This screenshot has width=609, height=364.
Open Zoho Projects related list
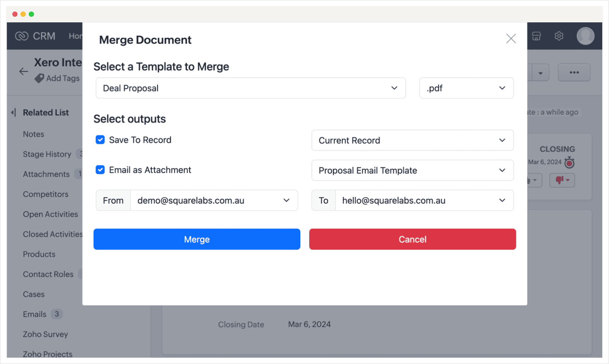(48, 354)
